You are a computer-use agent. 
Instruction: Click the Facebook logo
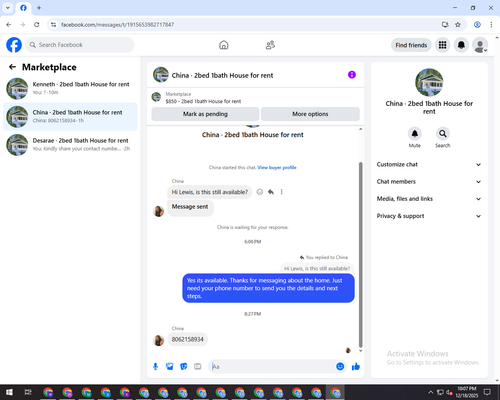pyautogui.click(x=14, y=45)
